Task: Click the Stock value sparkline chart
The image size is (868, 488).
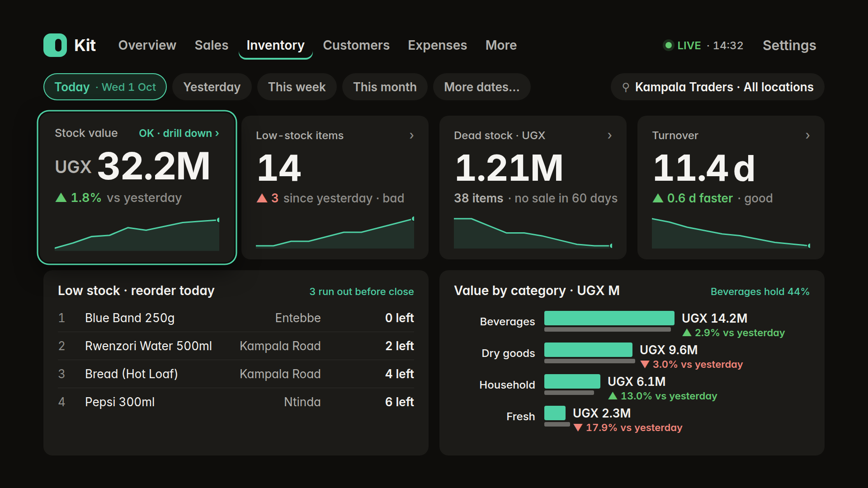Action: point(137,234)
